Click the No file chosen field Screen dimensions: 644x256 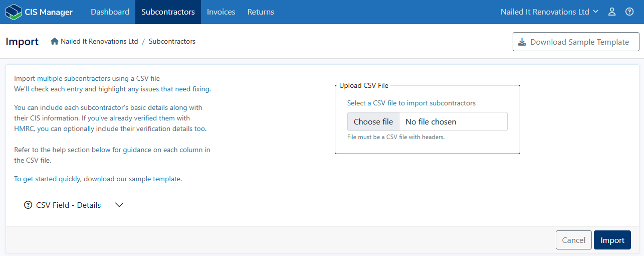[x=453, y=122]
